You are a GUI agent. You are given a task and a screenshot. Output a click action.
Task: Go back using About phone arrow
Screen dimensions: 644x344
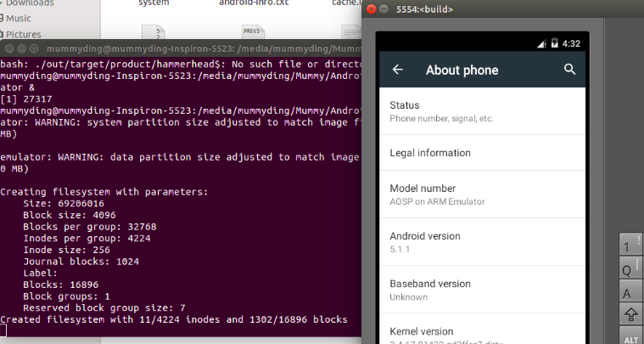(397, 70)
